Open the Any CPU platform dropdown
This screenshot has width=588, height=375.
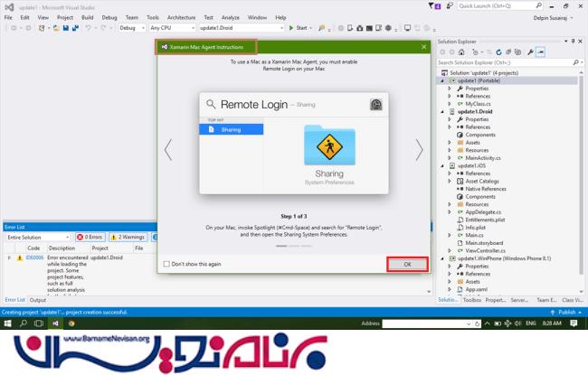coord(172,28)
